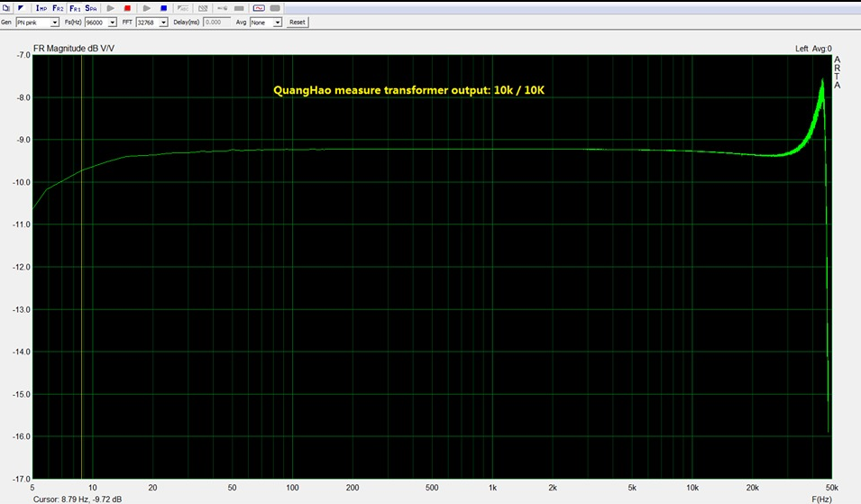Select the Fr1 single-channel frequency response mode
Viewport: 861px width, 504px height.
click(x=75, y=8)
